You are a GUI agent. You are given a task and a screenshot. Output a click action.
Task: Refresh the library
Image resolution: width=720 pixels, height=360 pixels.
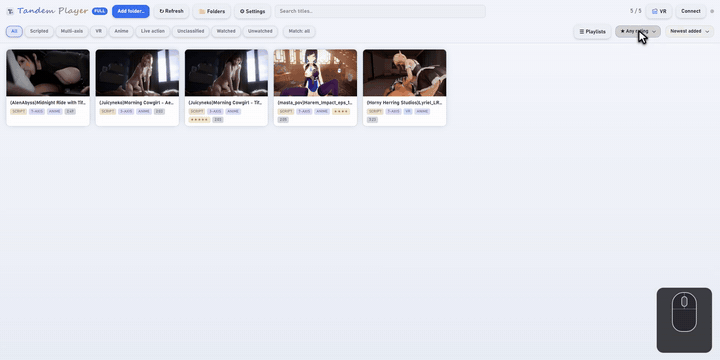point(171,11)
